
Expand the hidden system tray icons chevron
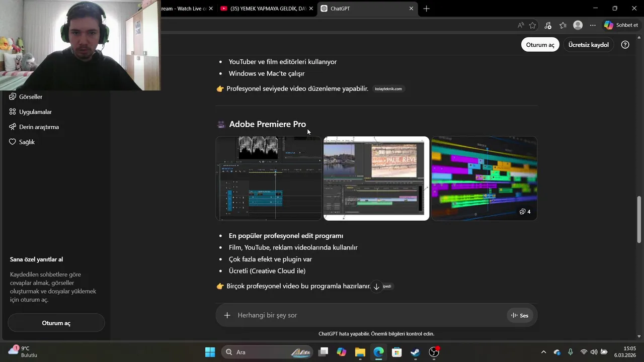coord(543,352)
